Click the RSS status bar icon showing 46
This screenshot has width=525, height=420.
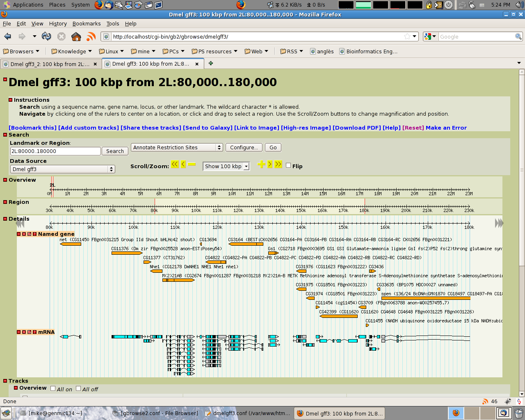tap(485, 402)
